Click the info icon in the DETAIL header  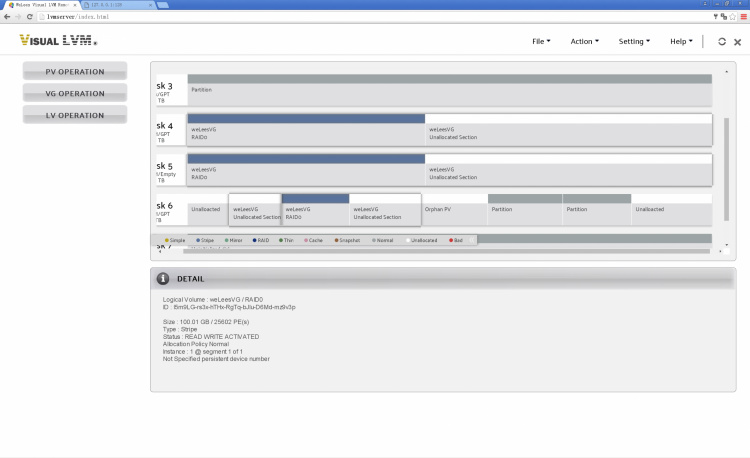[x=163, y=278]
